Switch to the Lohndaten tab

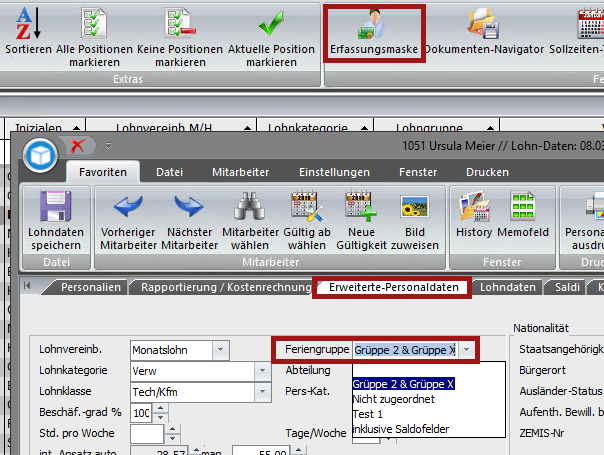(508, 288)
